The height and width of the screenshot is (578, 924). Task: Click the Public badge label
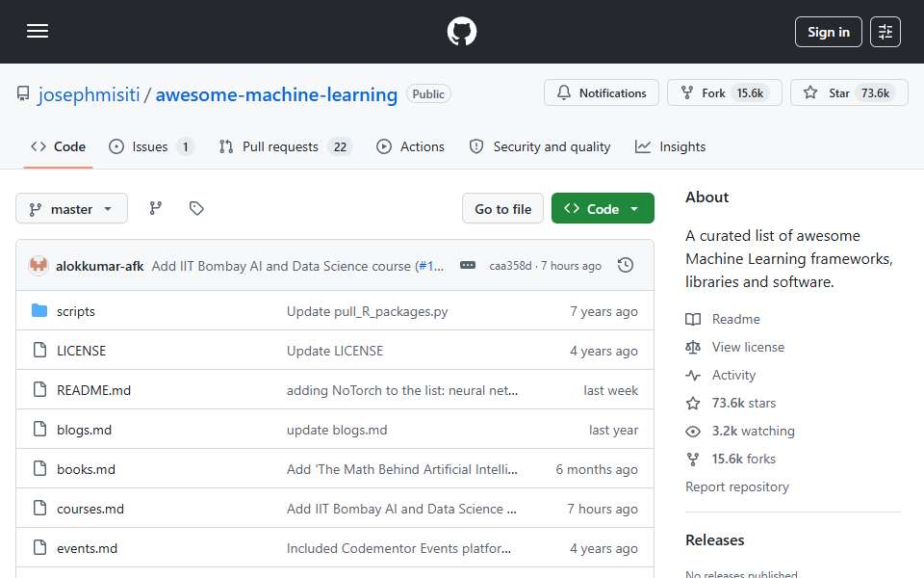pyautogui.click(x=428, y=94)
